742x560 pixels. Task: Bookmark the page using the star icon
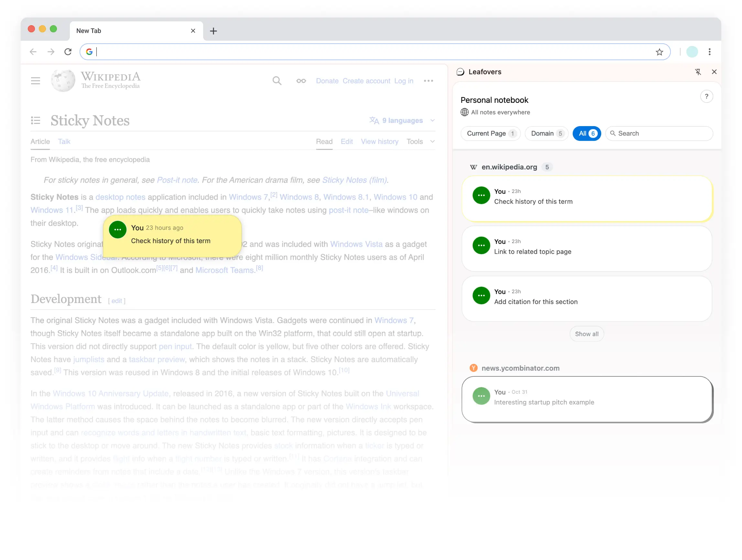tap(659, 52)
